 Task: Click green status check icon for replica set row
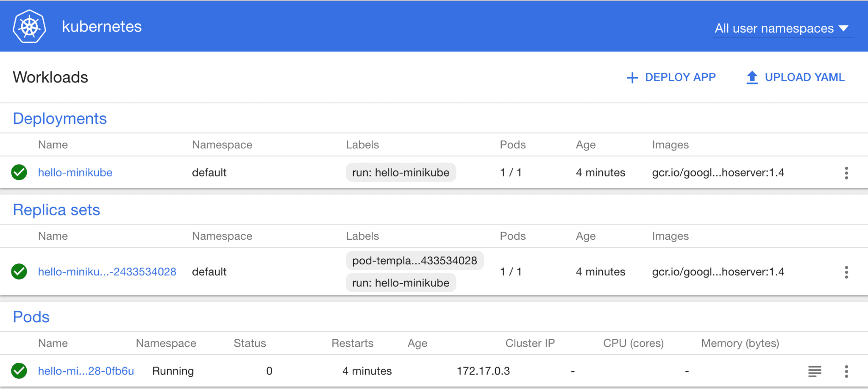coord(19,271)
